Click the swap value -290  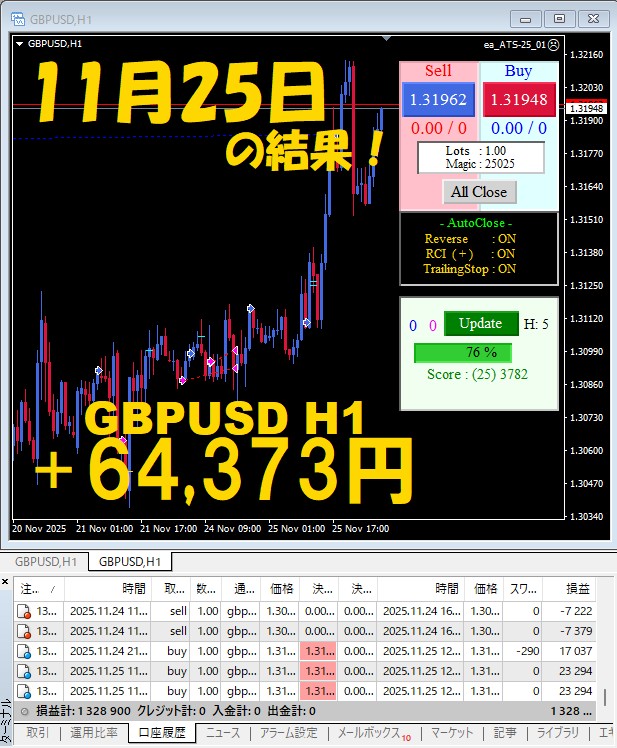tap(527, 651)
